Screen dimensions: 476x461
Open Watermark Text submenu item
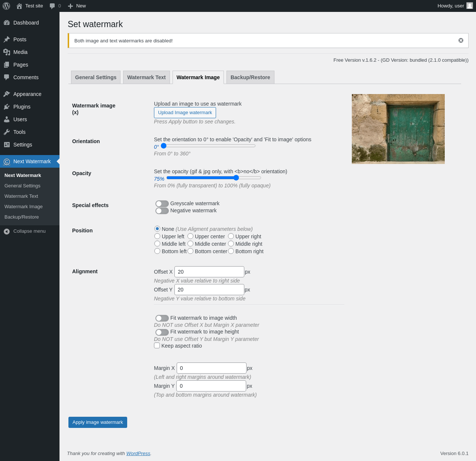(21, 196)
